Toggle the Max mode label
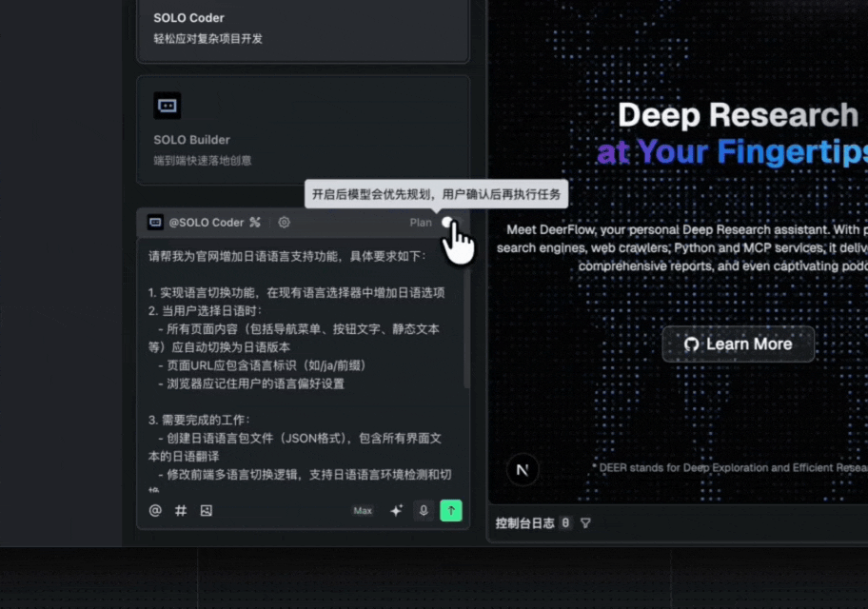Viewport: 868px width, 609px height. 363,510
